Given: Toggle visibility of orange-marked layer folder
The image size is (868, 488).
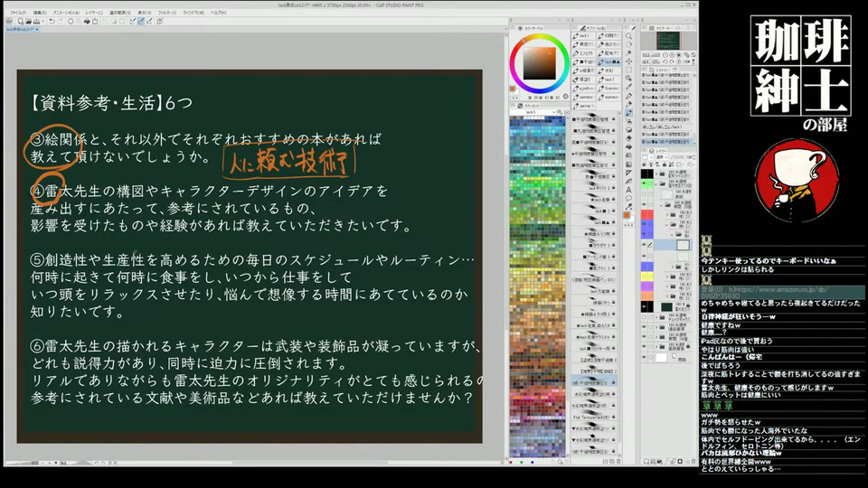Looking at the screenshot, I should tap(645, 296).
